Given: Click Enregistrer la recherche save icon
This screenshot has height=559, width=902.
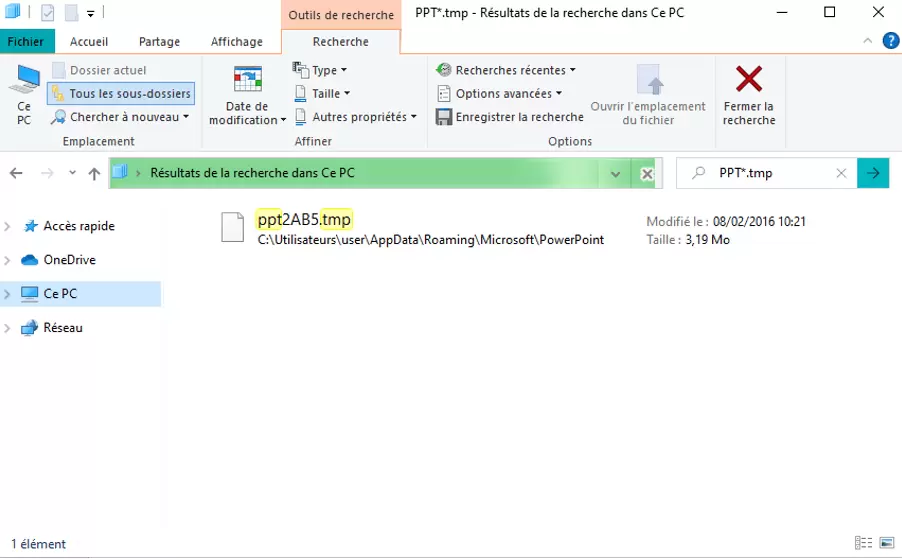Looking at the screenshot, I should [x=445, y=117].
